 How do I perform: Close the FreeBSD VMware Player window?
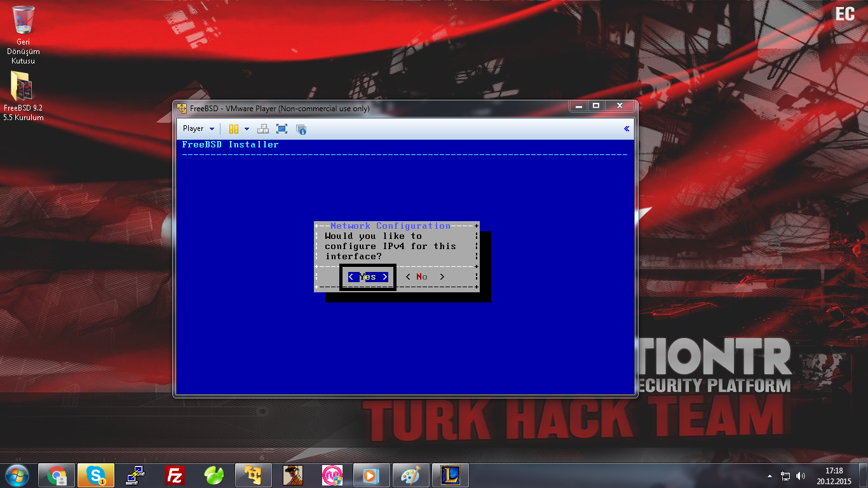click(620, 106)
